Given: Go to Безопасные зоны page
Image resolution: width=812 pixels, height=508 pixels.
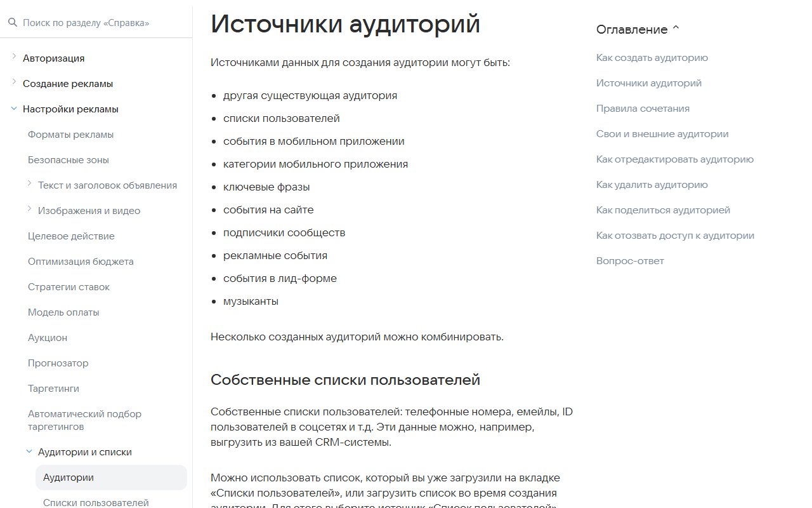Looking at the screenshot, I should tap(69, 160).
